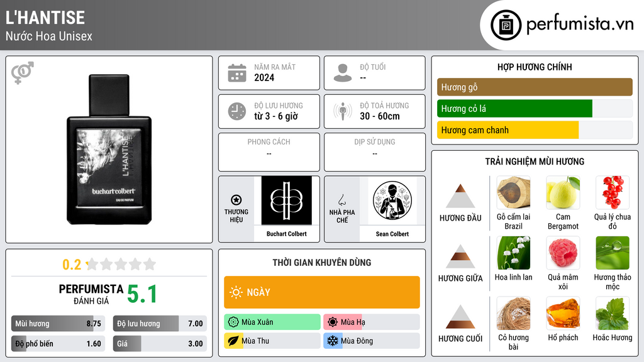The width and height of the screenshot is (644, 362).
Task: Click the snowflake icon for Mùa Đông
Action: pos(333,341)
